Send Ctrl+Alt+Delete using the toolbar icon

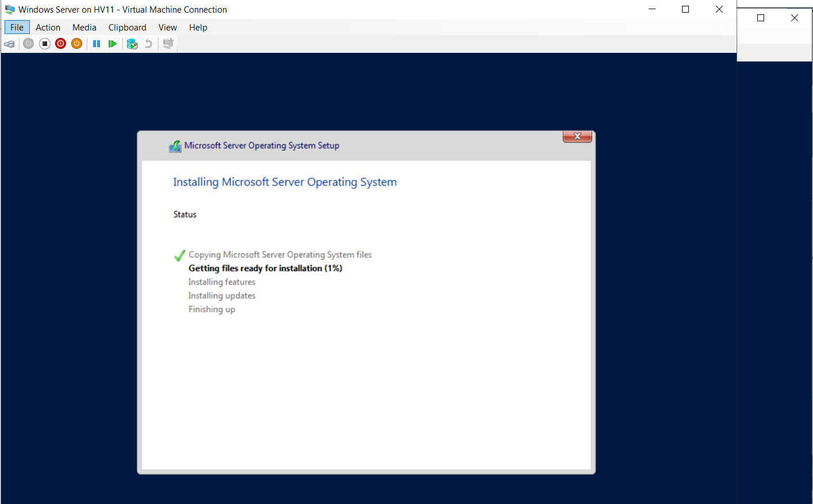coord(10,44)
